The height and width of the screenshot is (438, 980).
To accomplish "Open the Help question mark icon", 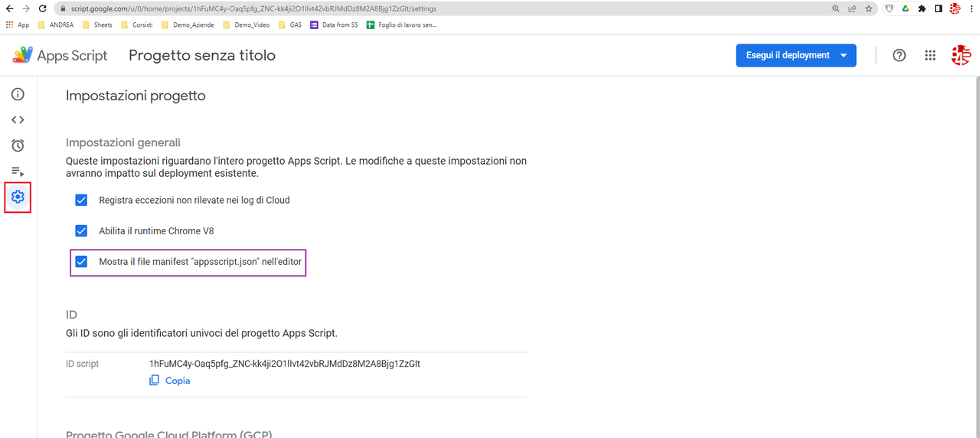I will pos(900,55).
